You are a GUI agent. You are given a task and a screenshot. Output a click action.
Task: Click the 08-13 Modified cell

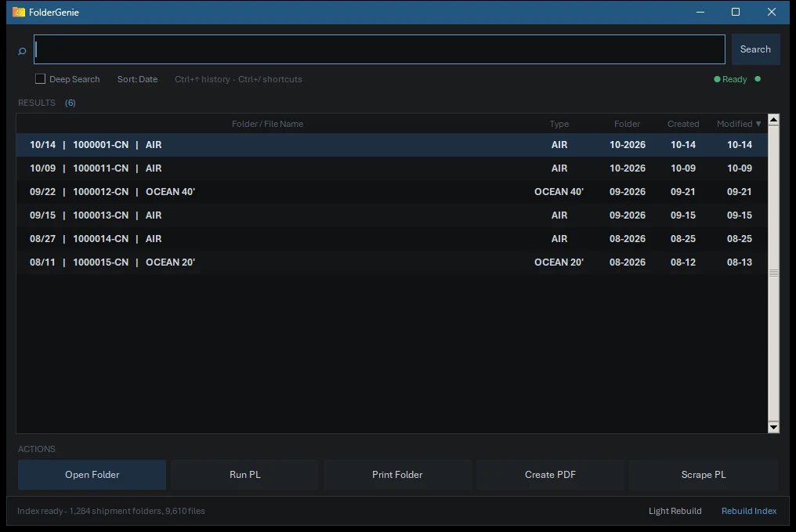[x=739, y=262]
